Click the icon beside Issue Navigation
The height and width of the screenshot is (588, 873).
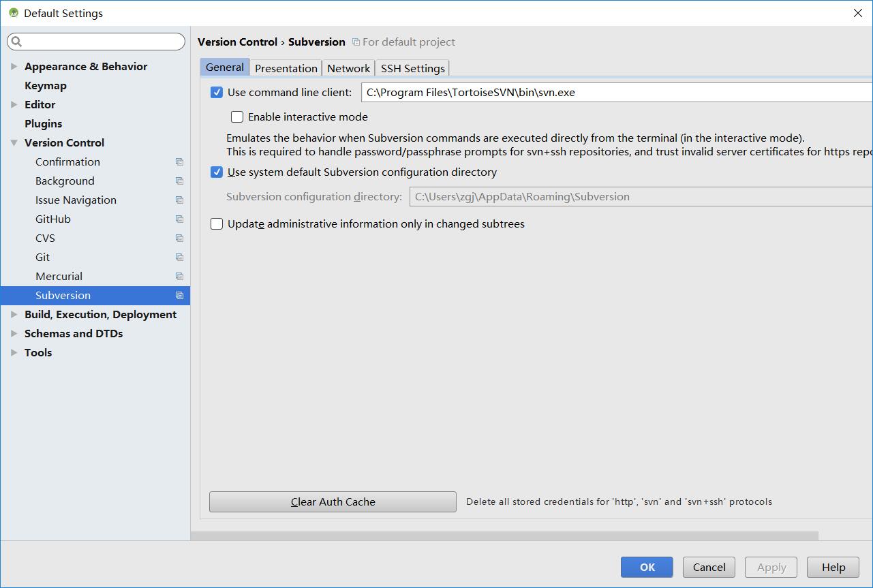(x=179, y=200)
